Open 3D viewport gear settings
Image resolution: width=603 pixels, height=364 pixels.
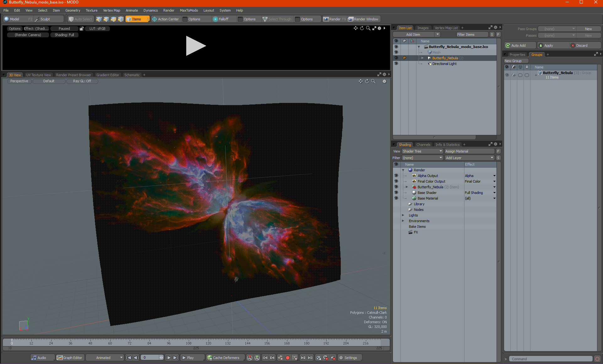(384, 81)
